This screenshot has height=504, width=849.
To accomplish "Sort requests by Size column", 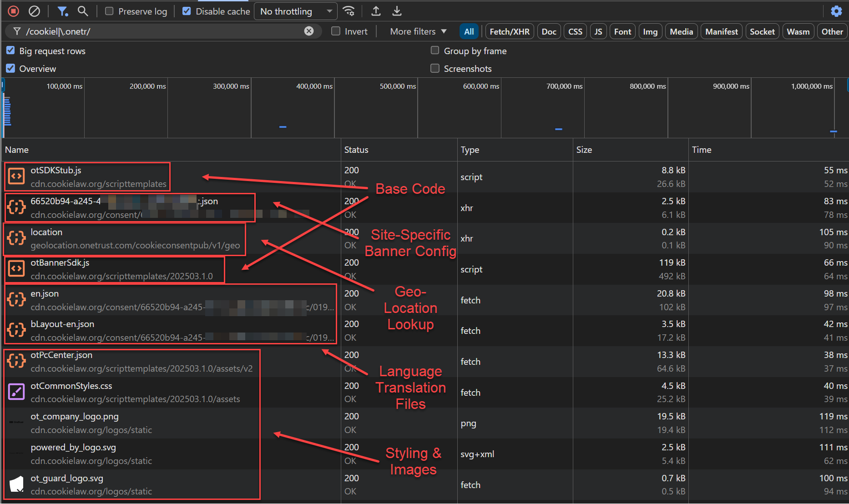I will click(x=584, y=150).
